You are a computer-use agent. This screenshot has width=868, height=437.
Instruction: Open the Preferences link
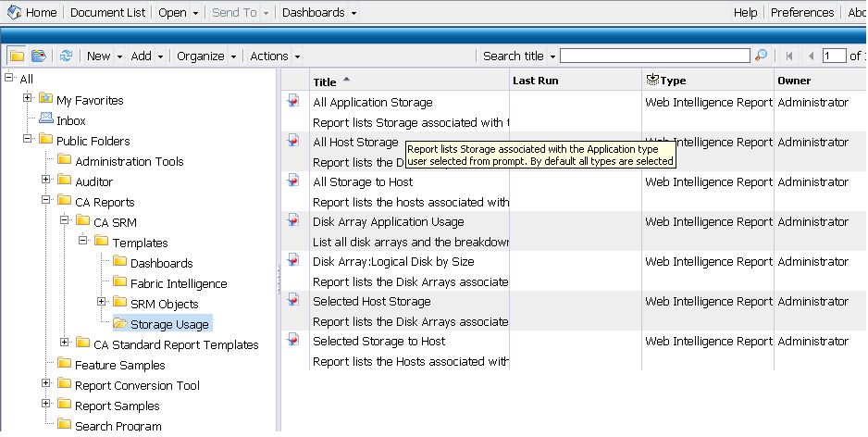[x=801, y=13]
